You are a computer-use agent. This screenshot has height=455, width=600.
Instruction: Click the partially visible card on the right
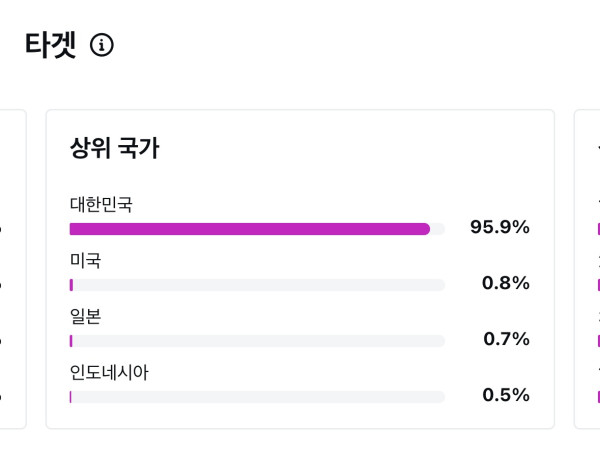[x=588, y=270]
